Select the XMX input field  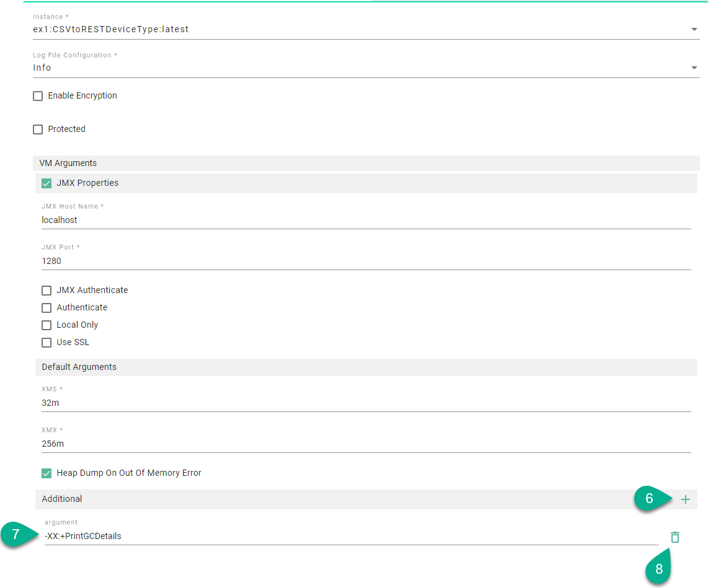click(366, 444)
